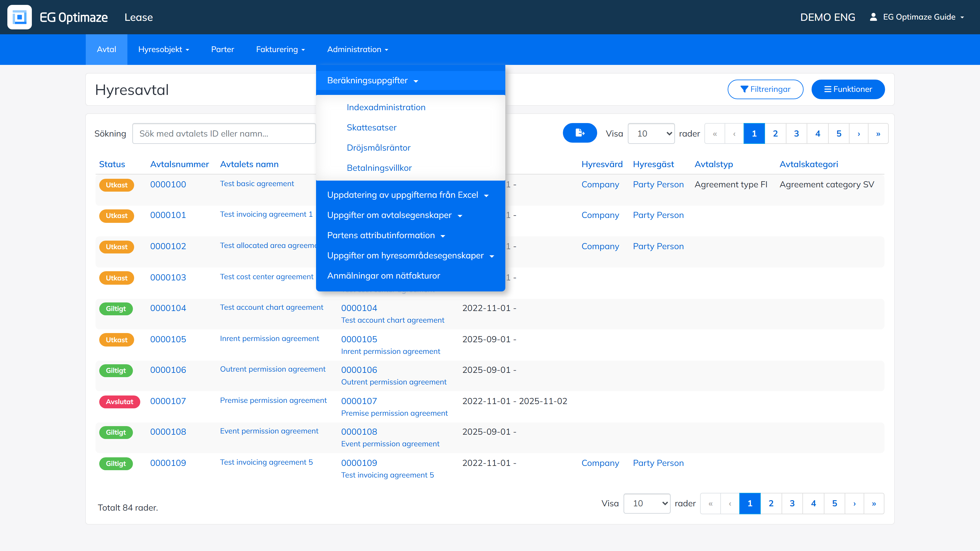The width and height of the screenshot is (980, 551).
Task: Open the bottom Visa rows-per-page dropdown
Action: click(647, 504)
